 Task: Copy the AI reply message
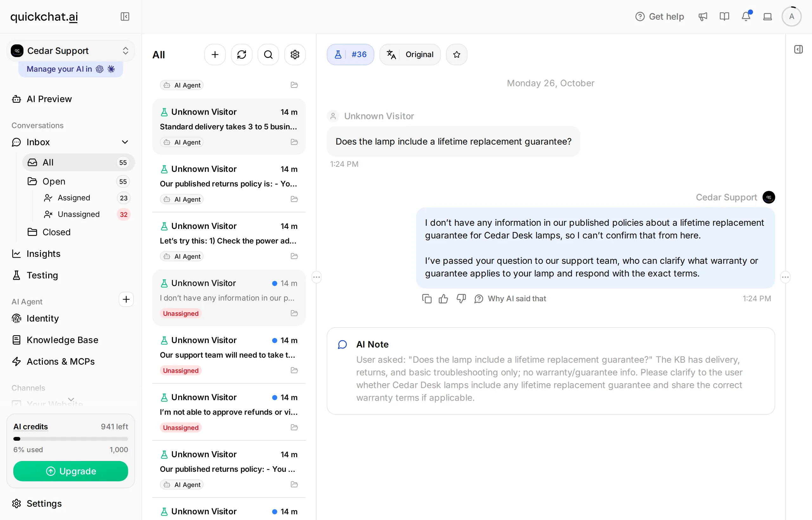(x=427, y=298)
